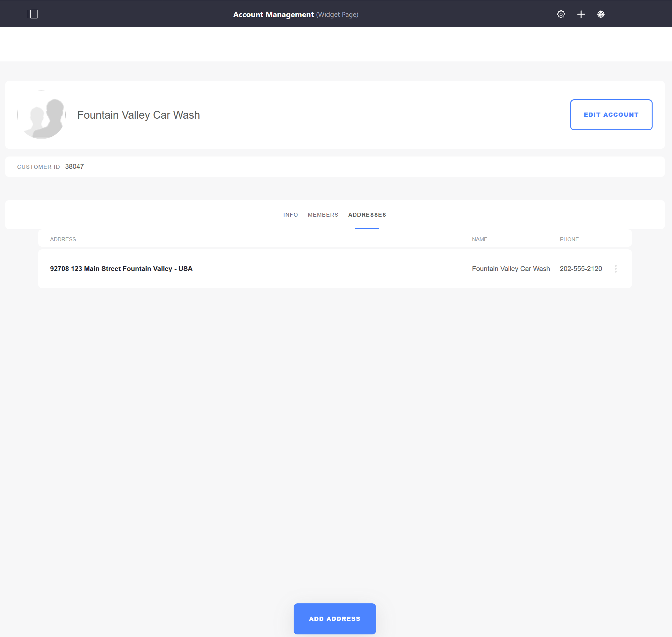Click the ADD ADDRESS button

pyautogui.click(x=334, y=619)
